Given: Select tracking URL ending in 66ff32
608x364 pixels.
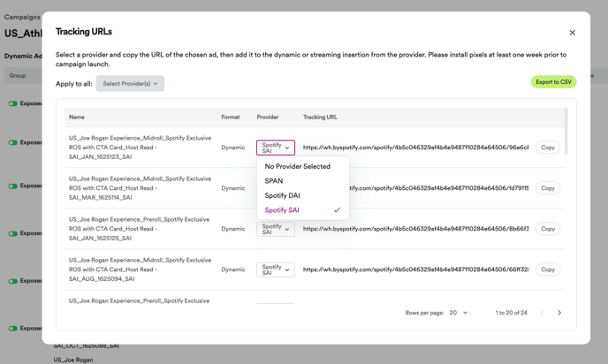Looking at the screenshot, I should (415, 269).
